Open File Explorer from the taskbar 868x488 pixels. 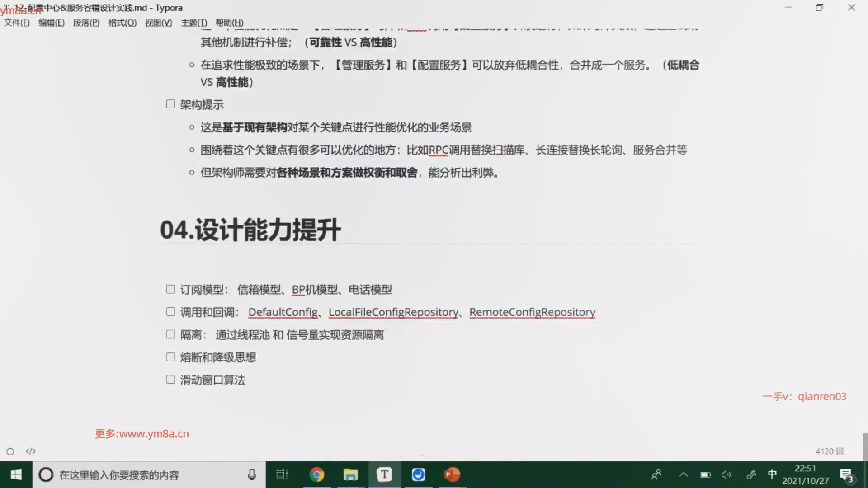[350, 474]
